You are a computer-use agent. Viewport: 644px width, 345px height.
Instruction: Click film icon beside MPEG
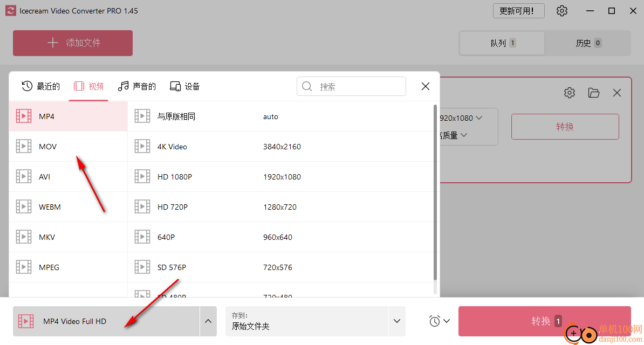point(23,267)
